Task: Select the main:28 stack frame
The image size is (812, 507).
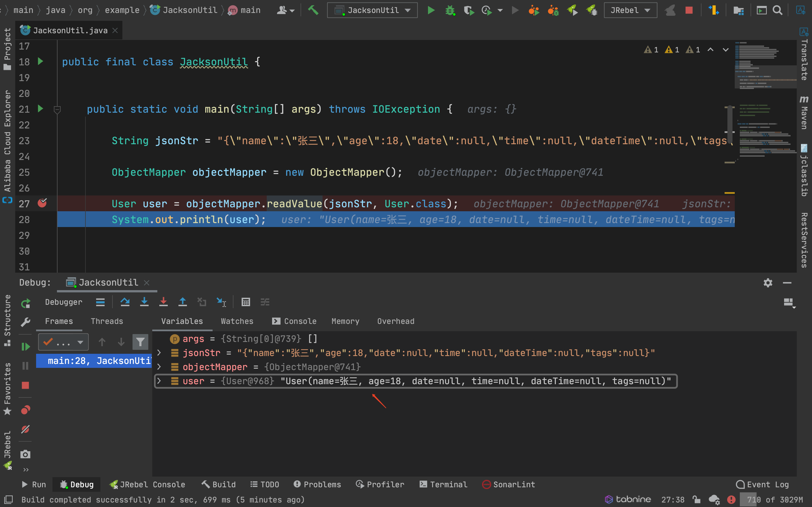Action: pyautogui.click(x=94, y=361)
